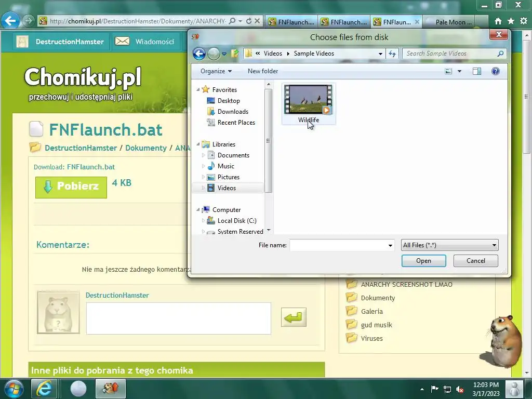Screen dimensions: 532x399
Task: Refresh the page in the address bar
Action: (249, 21)
